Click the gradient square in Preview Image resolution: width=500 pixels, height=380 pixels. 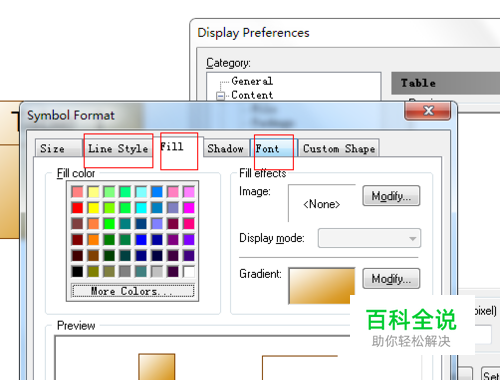click(x=157, y=367)
